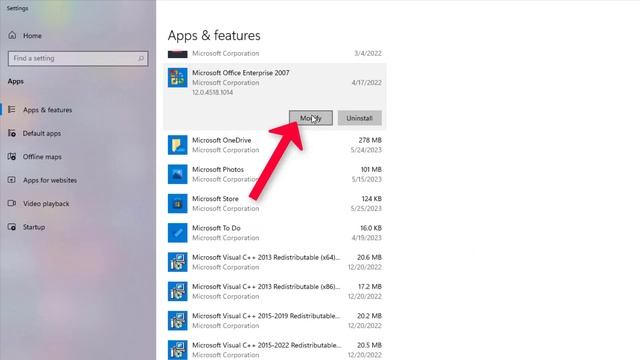Go to Offline maps settings

[x=42, y=157]
